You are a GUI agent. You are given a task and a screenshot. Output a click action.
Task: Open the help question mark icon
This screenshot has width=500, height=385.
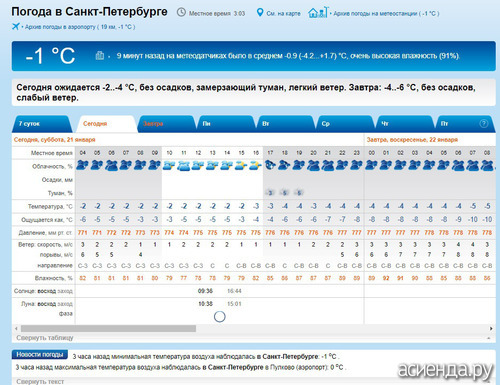[483, 124]
